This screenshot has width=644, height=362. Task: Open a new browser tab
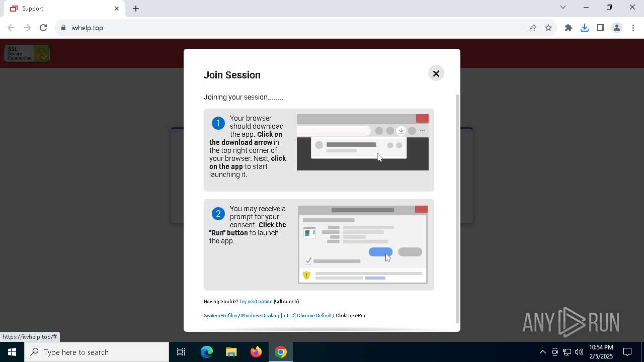pos(136,9)
